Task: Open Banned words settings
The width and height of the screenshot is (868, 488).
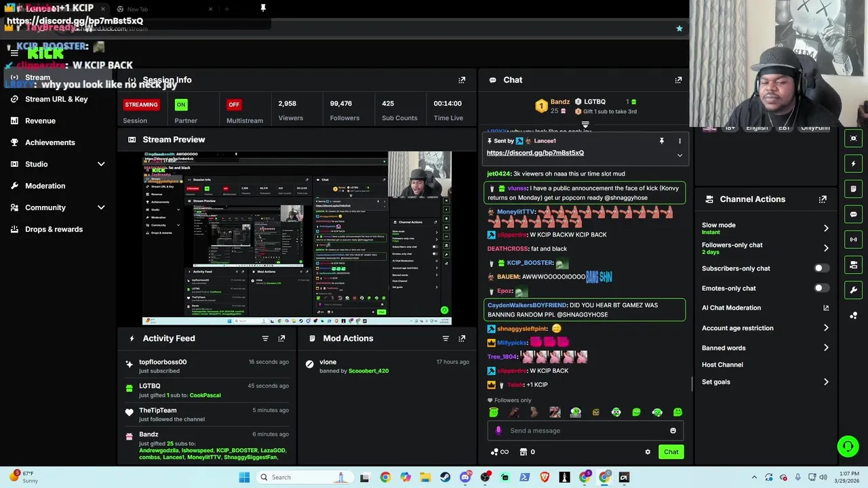Action: click(x=766, y=348)
